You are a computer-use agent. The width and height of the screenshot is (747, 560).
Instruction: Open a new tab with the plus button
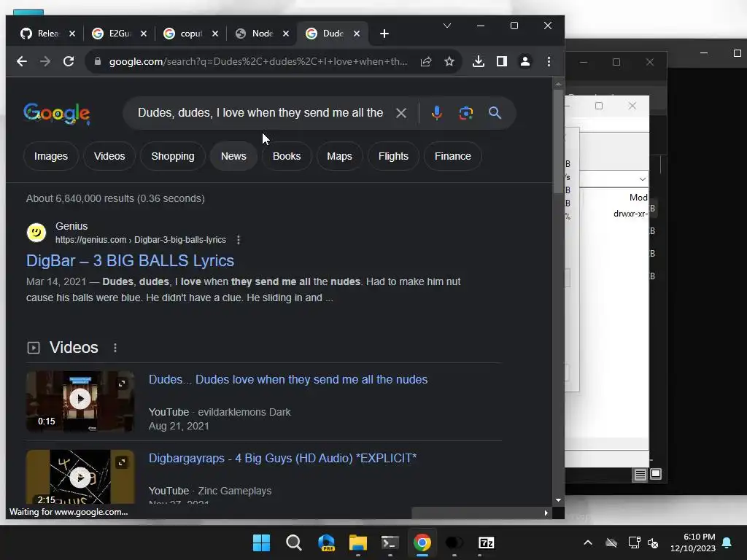click(384, 34)
